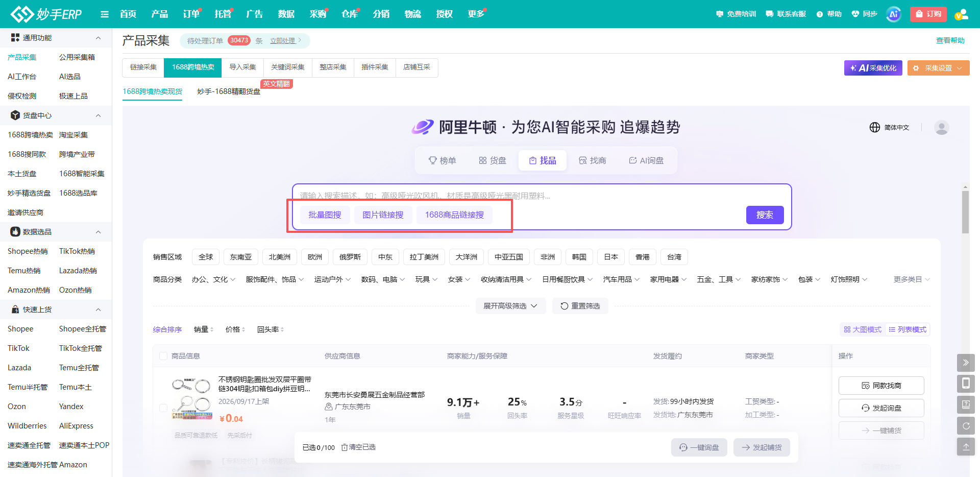Screen dimensions: 980x477
Task: Open the user avatar in the top bar
Action: [x=961, y=14]
